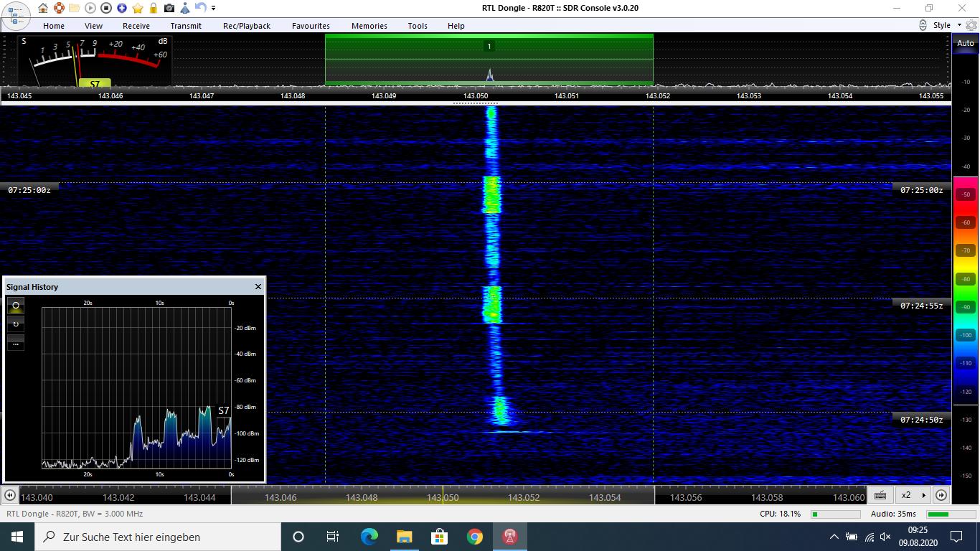Click the CPU: 18.1% status text

[x=780, y=514]
